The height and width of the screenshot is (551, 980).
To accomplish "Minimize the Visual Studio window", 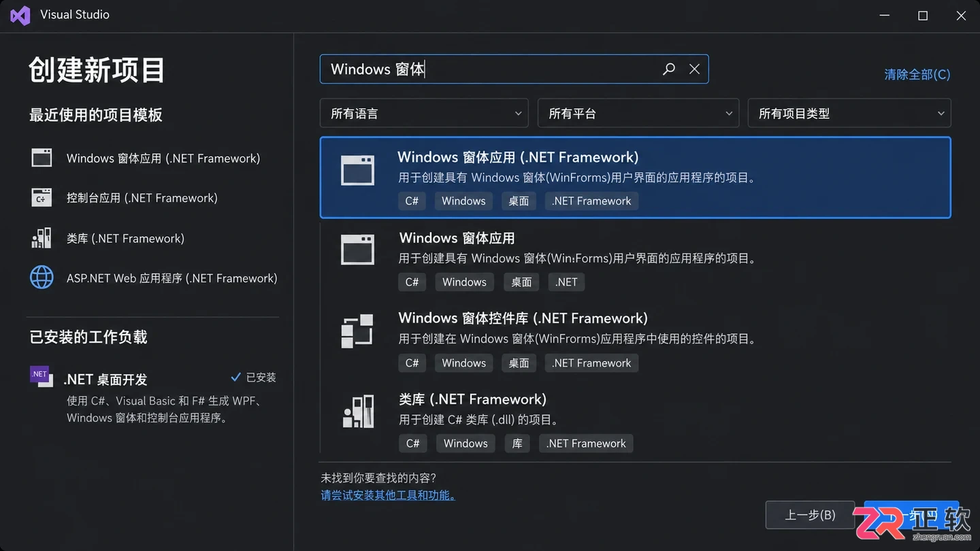I will [x=885, y=15].
